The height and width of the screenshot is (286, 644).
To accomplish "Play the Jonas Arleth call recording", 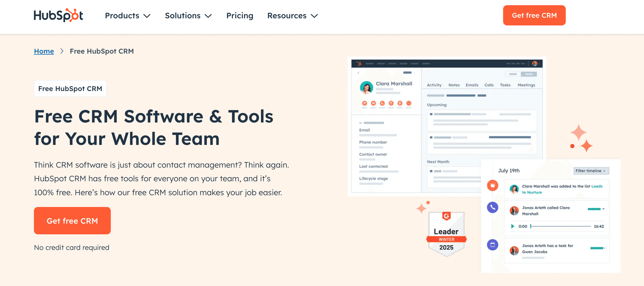I will pyautogui.click(x=512, y=226).
